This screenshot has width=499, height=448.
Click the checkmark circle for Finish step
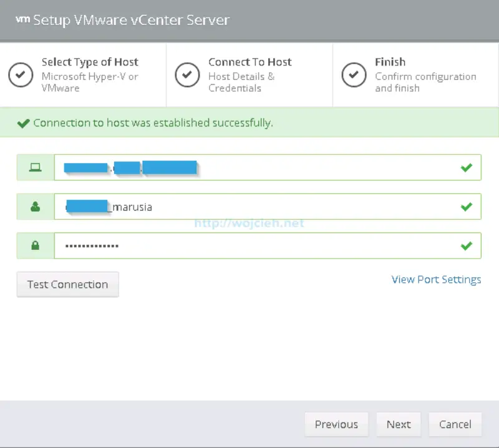pyautogui.click(x=354, y=74)
